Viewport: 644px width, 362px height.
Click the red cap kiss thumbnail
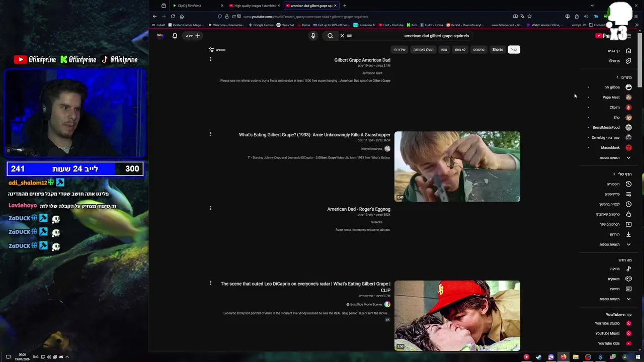457,316
